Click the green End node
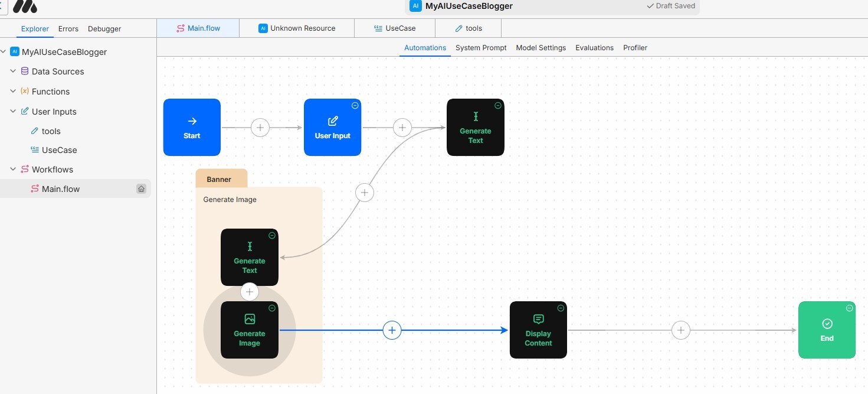The height and width of the screenshot is (394, 868). [x=827, y=330]
